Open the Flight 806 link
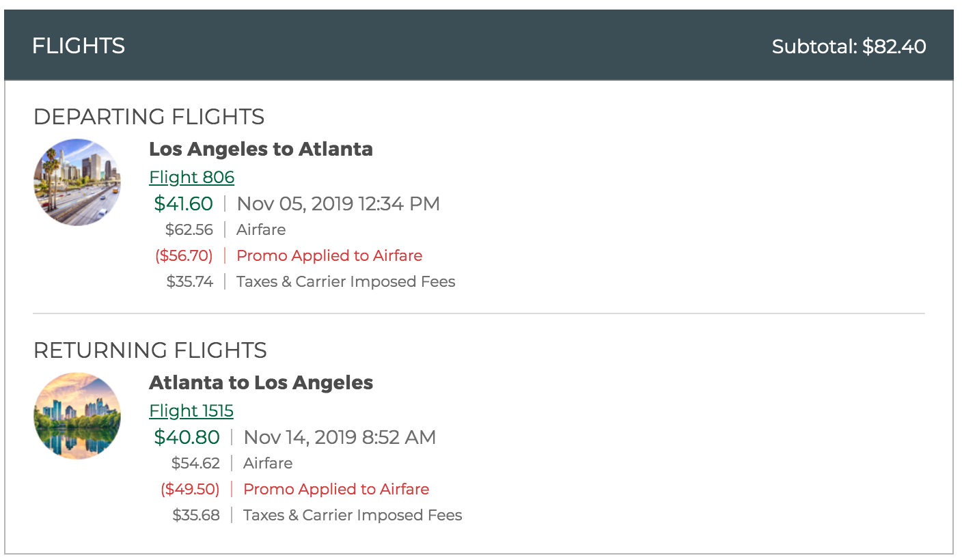The width and height of the screenshot is (962, 560). pos(192,178)
